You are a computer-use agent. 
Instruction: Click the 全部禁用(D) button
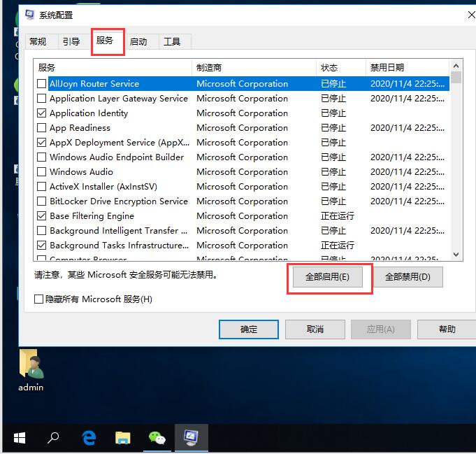(408, 277)
